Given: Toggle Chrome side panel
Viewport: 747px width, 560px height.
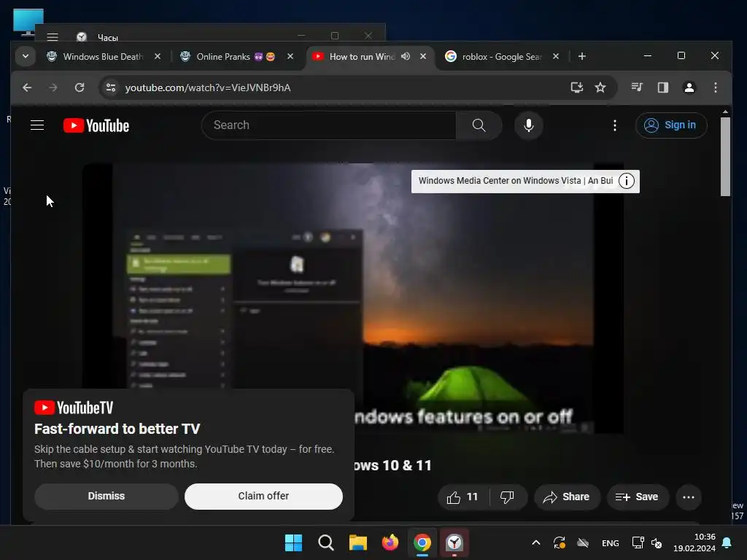Looking at the screenshot, I should [x=662, y=87].
